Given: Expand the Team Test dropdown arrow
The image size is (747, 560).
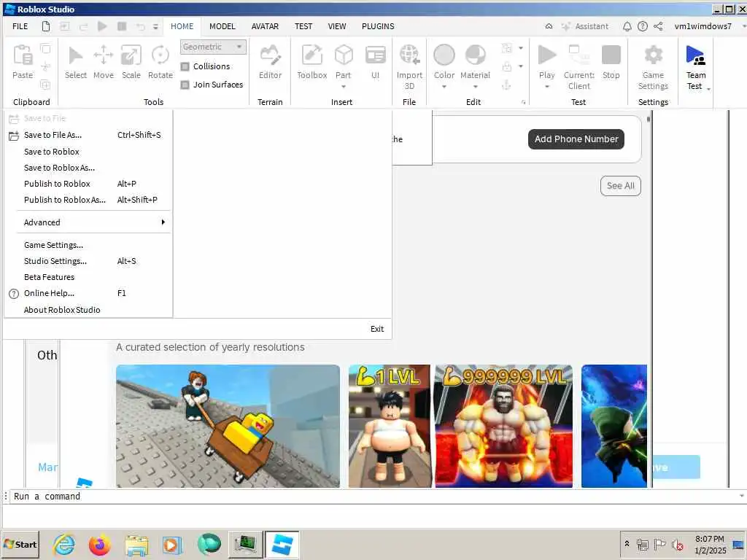Looking at the screenshot, I should pyautogui.click(x=708, y=89).
